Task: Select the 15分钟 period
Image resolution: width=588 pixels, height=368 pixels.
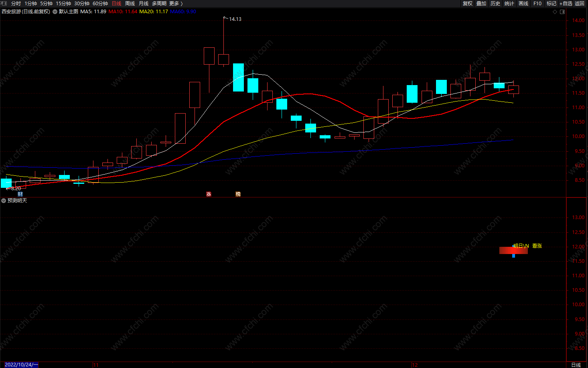Action: click(63, 3)
